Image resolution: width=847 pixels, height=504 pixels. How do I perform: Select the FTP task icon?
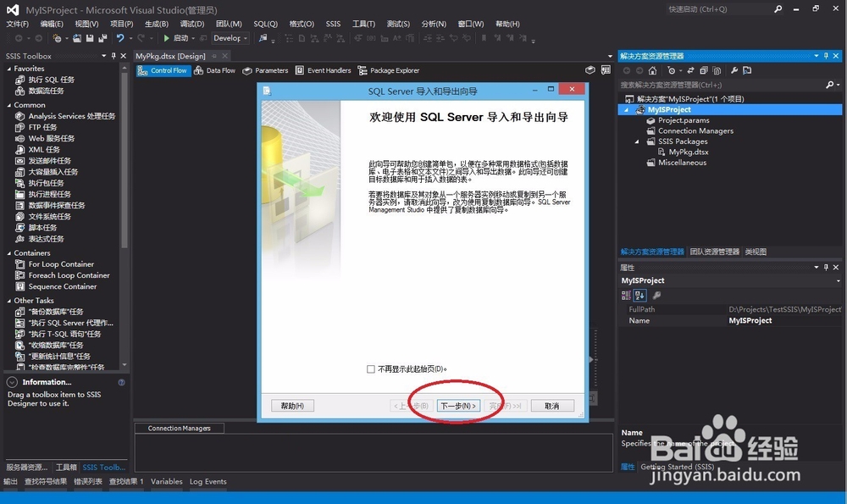20,128
